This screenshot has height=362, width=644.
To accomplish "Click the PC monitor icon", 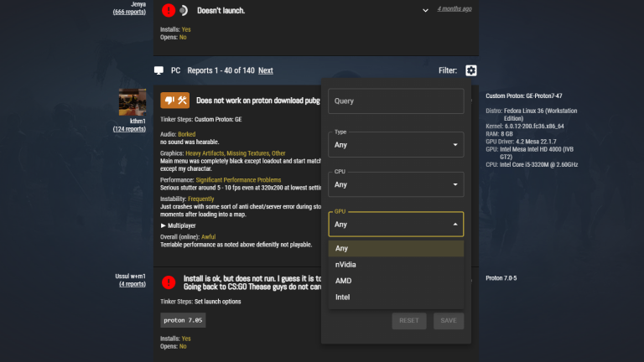I will tap(158, 70).
